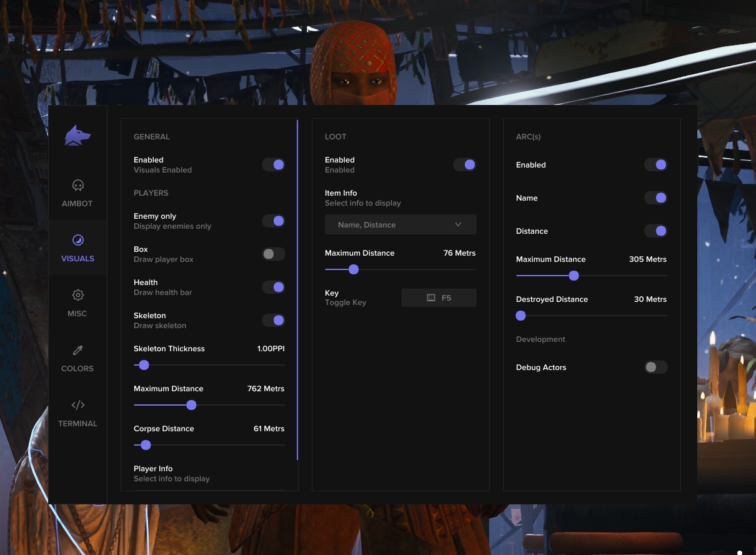Image resolution: width=756 pixels, height=555 pixels.
Task: Switch to the AIMBOT tab
Action: (77, 194)
